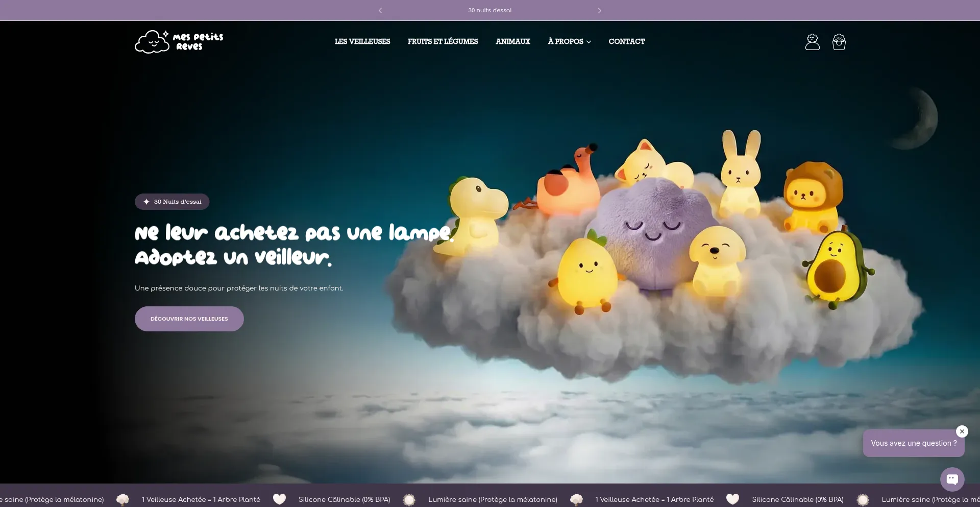
Task: Advance announcement bar with the right arrow
Action: 599,10
